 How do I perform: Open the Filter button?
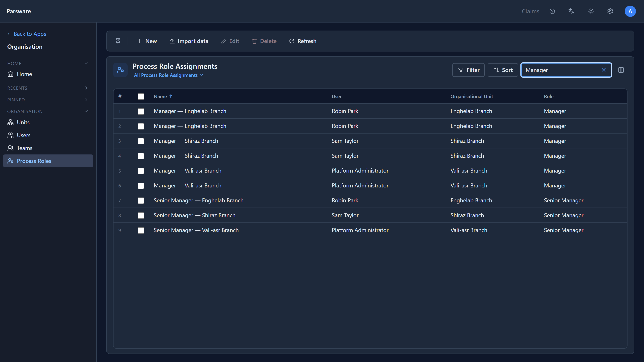click(469, 70)
